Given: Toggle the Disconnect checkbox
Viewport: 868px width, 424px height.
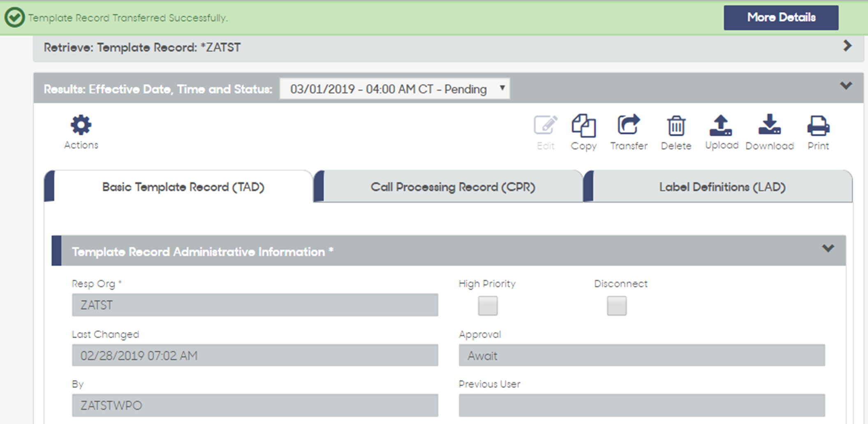Looking at the screenshot, I should tap(617, 306).
